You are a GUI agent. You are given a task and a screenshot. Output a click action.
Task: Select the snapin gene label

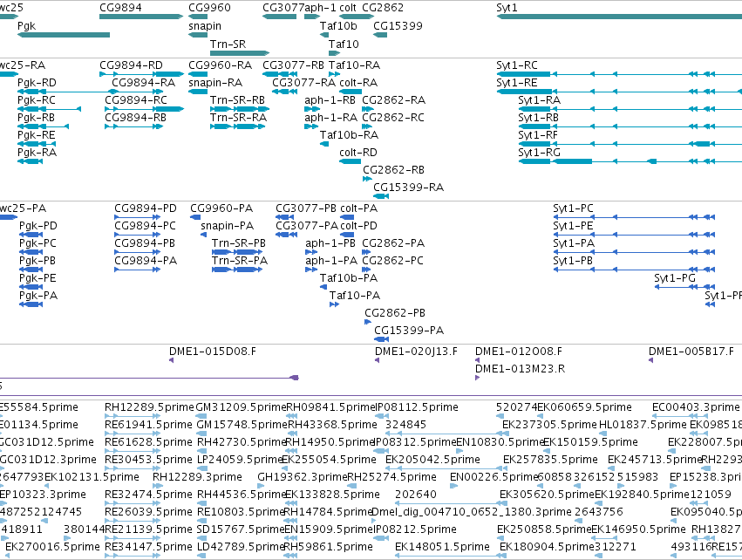tap(204, 26)
